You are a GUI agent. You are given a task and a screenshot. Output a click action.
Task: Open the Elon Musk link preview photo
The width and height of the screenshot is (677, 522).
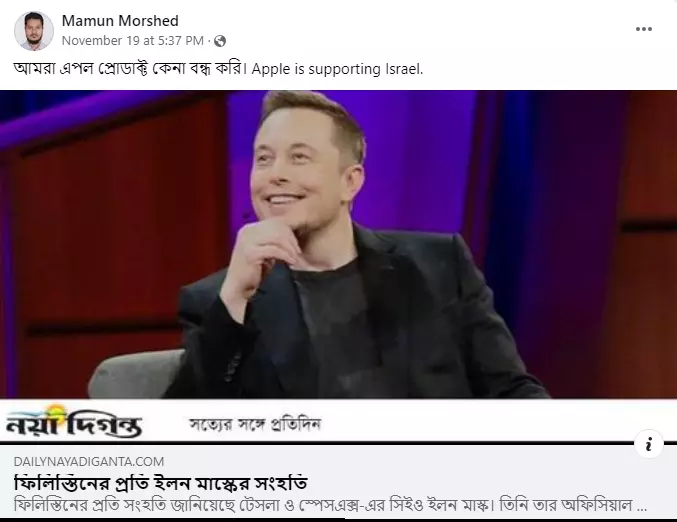(338, 244)
